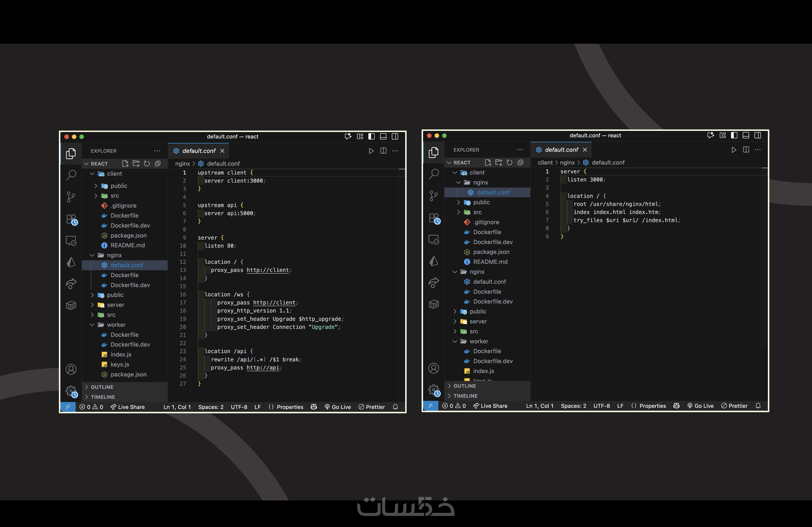This screenshot has width=812, height=527.
Task: Click Collapse Folders icon in left REACT header
Action: tap(158, 164)
